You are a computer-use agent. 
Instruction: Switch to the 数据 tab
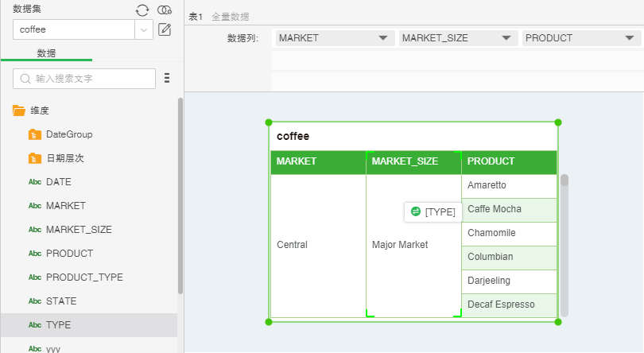[46, 52]
